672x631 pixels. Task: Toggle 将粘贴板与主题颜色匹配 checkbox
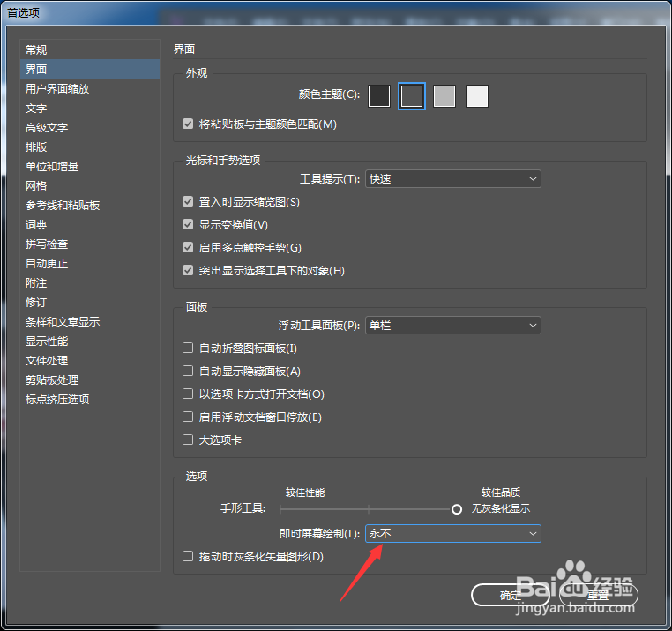(x=188, y=124)
